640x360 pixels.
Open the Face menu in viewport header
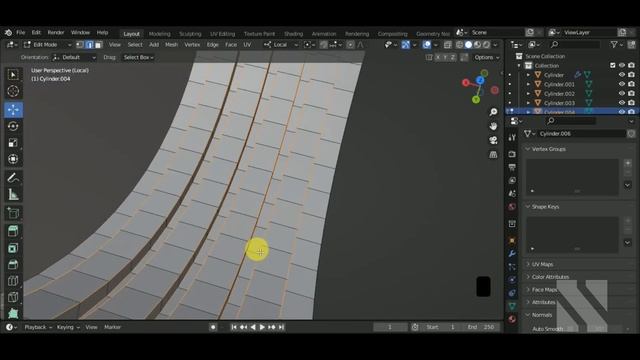tap(231, 45)
